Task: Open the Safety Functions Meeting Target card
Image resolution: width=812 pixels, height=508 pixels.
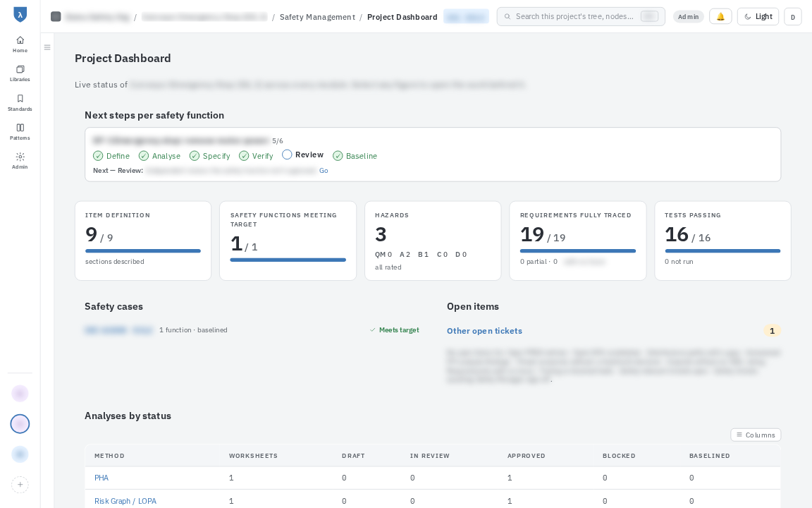Action: pyautogui.click(x=288, y=241)
